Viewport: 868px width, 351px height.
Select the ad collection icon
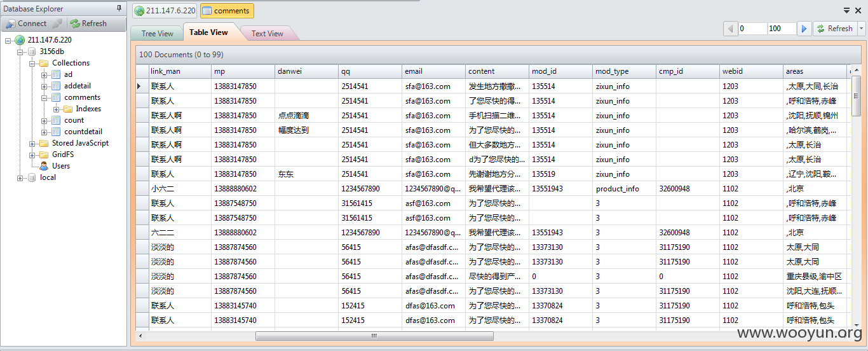point(56,74)
